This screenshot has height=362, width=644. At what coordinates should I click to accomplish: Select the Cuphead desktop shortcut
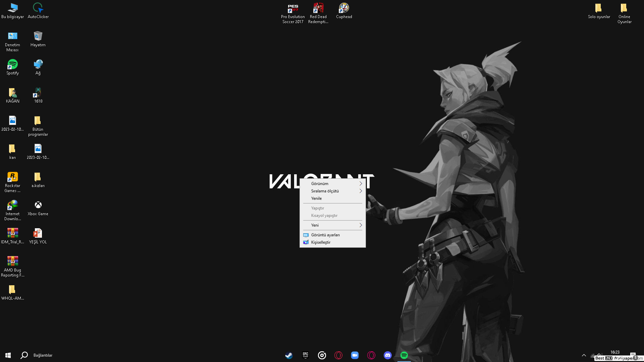344,11
